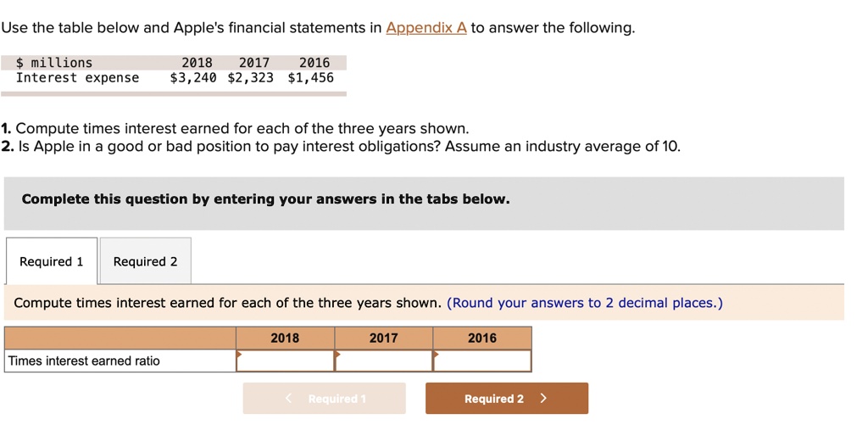Select the 2016 answer column header
Image resolution: width=868 pixels, height=425 pixels.
[x=481, y=338]
